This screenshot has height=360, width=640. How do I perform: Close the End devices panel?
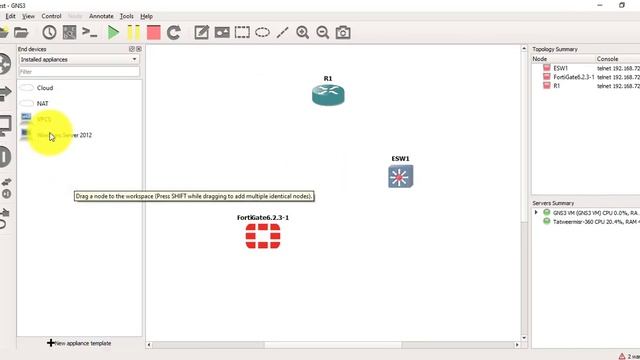[139, 49]
